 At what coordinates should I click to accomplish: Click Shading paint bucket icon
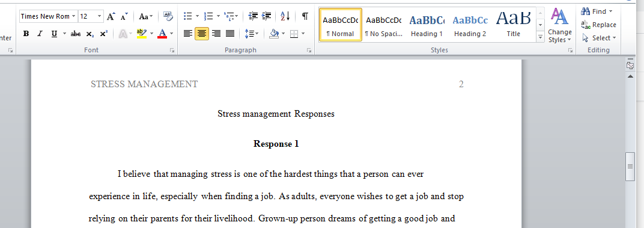pos(274,34)
